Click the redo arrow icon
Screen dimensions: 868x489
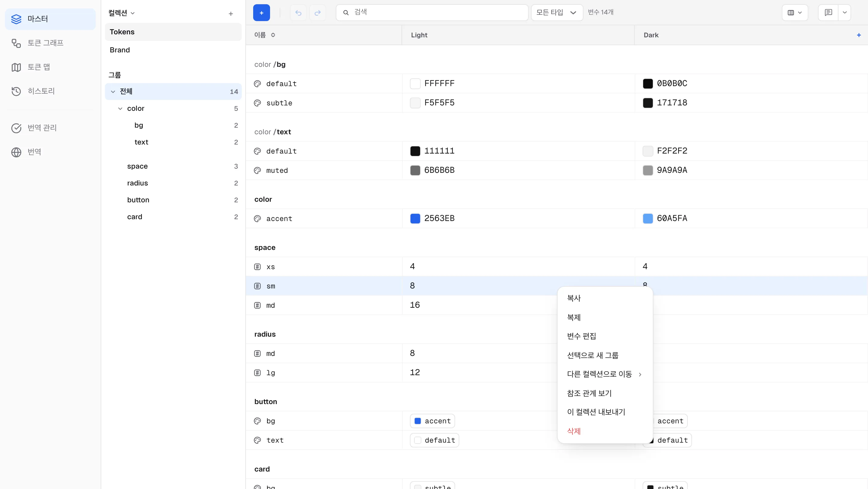click(317, 13)
